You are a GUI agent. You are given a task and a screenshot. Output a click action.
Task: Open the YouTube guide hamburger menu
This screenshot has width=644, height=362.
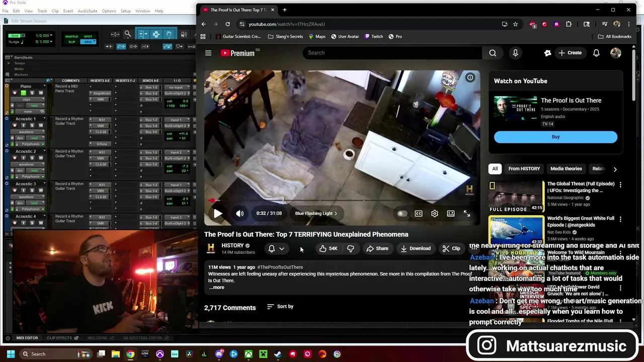(208, 53)
